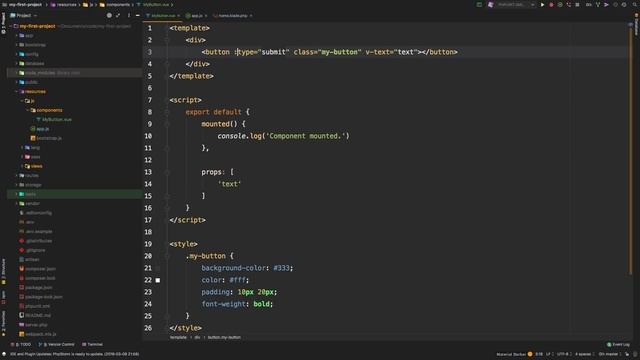Collapse the resources folder arrow
The image size is (640, 360).
coord(17,91)
